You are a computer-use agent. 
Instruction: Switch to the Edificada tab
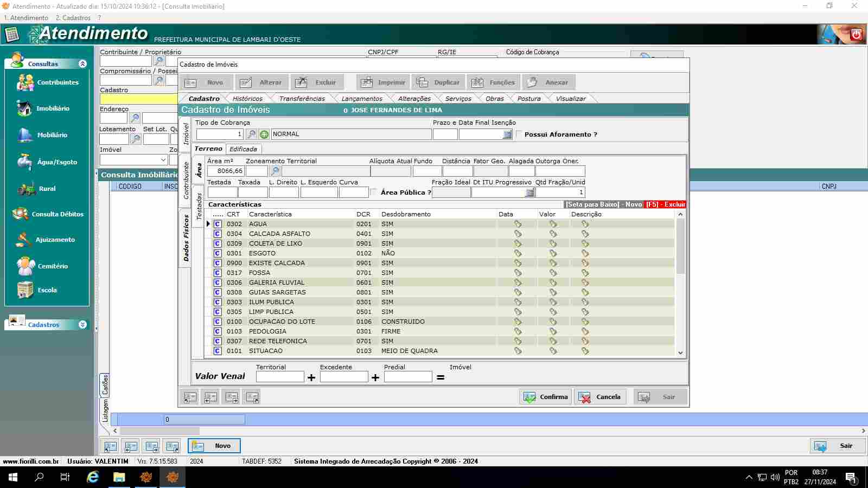click(243, 149)
